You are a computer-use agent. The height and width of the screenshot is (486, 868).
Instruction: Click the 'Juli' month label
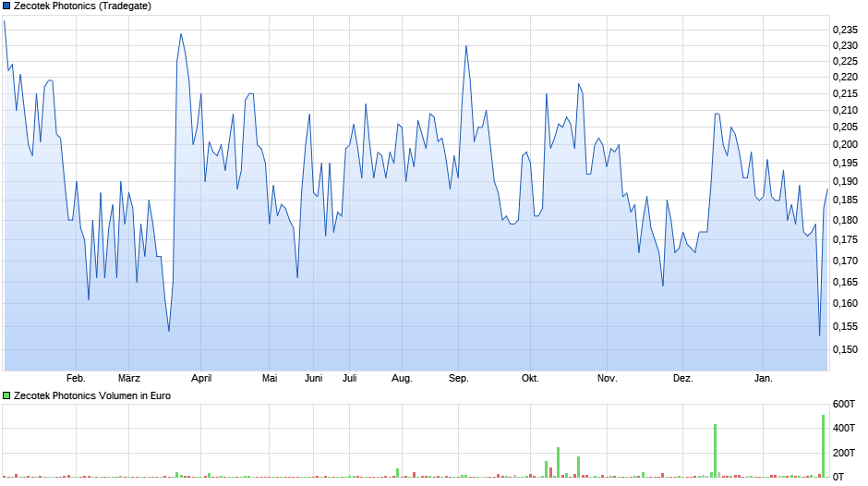tap(349, 379)
